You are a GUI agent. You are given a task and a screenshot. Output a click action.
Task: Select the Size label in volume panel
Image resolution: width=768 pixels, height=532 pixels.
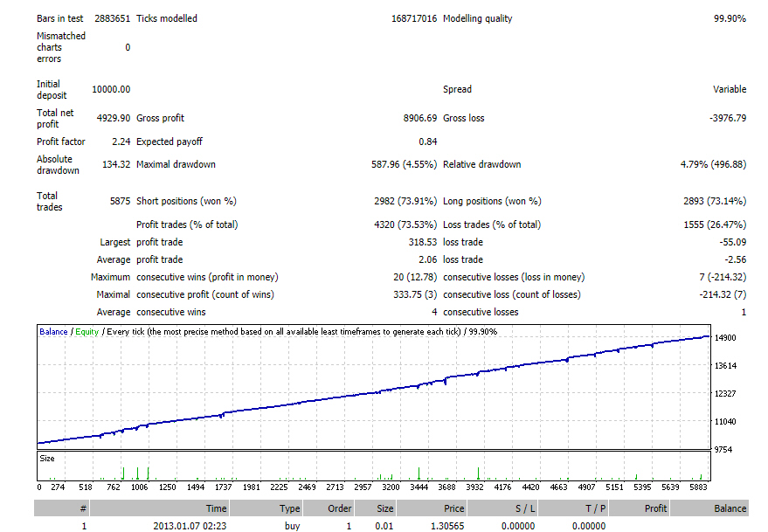[47, 459]
